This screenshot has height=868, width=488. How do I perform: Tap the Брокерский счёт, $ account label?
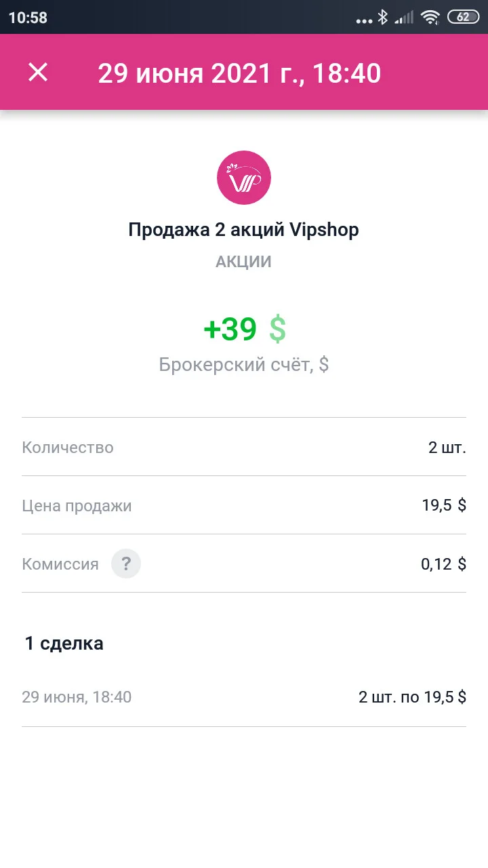pos(244,365)
